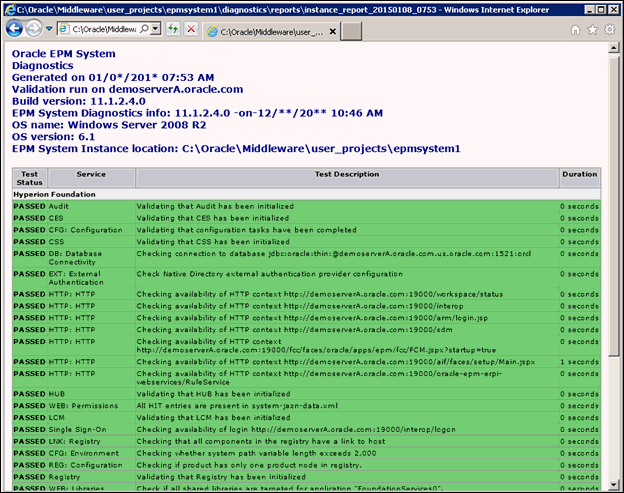Click the CFG: Configuration service cell

coord(91,230)
